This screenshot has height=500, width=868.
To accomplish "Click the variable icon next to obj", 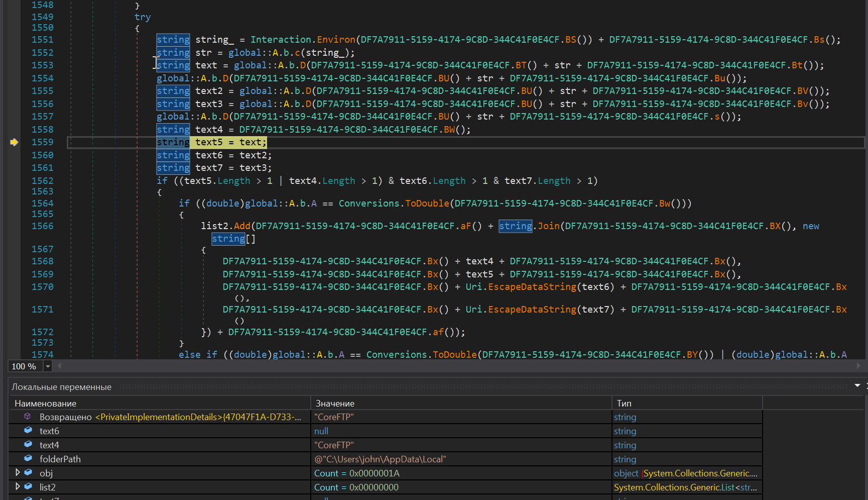I will 29,473.
